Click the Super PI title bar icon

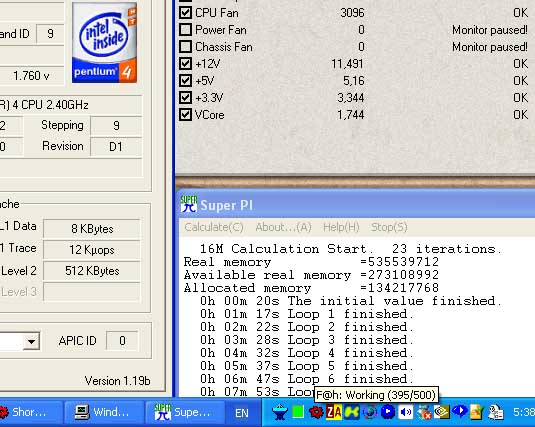(x=189, y=204)
